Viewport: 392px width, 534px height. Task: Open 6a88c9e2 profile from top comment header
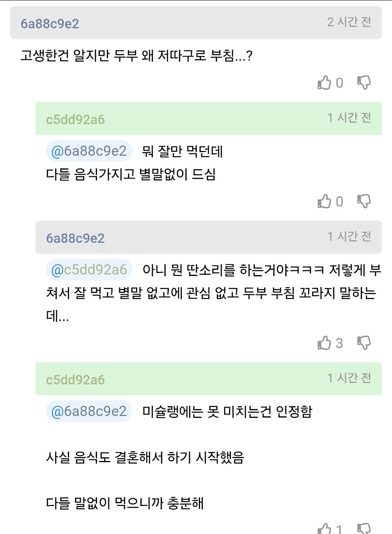pyautogui.click(x=50, y=24)
